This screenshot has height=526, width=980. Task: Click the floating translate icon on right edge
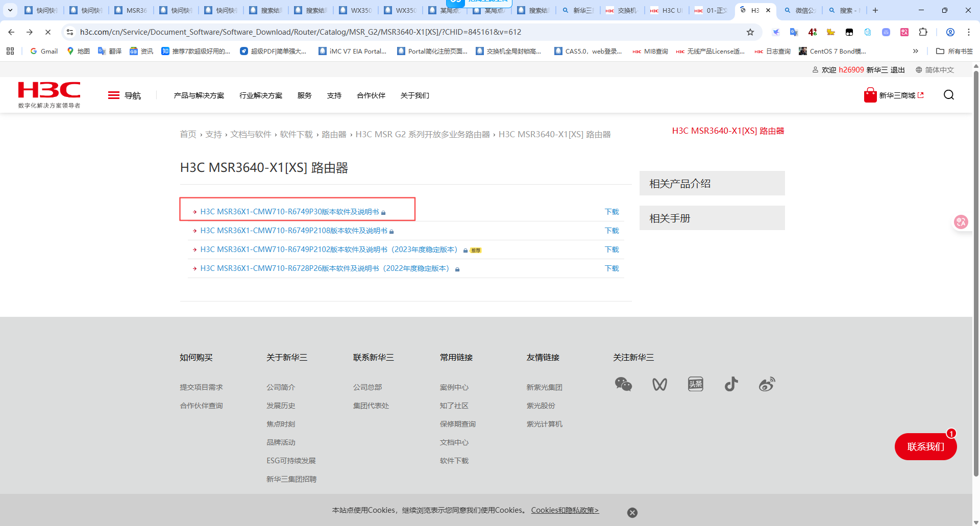[x=961, y=222]
